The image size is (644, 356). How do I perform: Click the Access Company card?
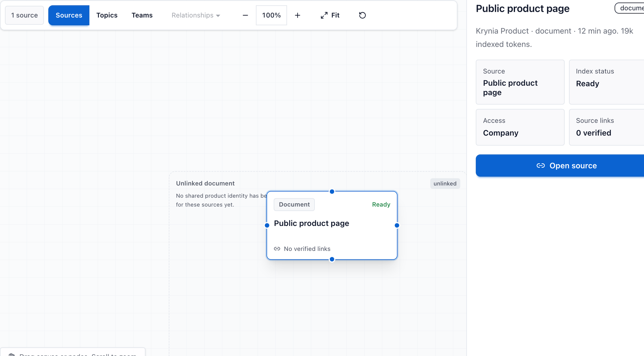pyautogui.click(x=520, y=127)
